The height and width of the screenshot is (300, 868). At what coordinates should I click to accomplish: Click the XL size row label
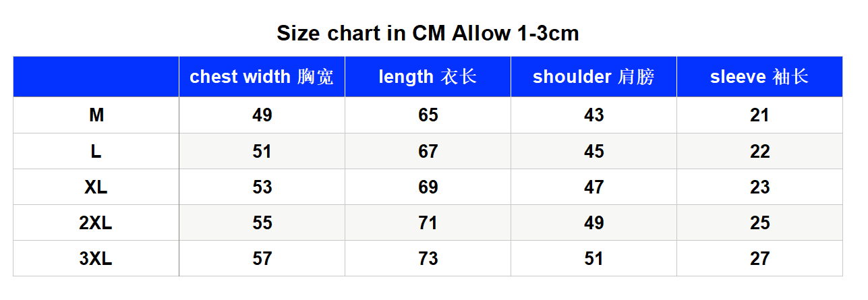click(x=96, y=187)
